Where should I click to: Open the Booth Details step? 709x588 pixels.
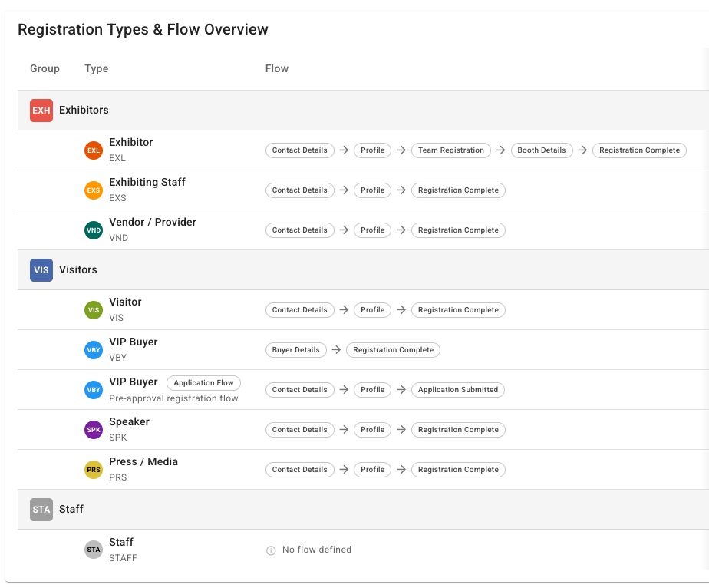[x=542, y=150]
